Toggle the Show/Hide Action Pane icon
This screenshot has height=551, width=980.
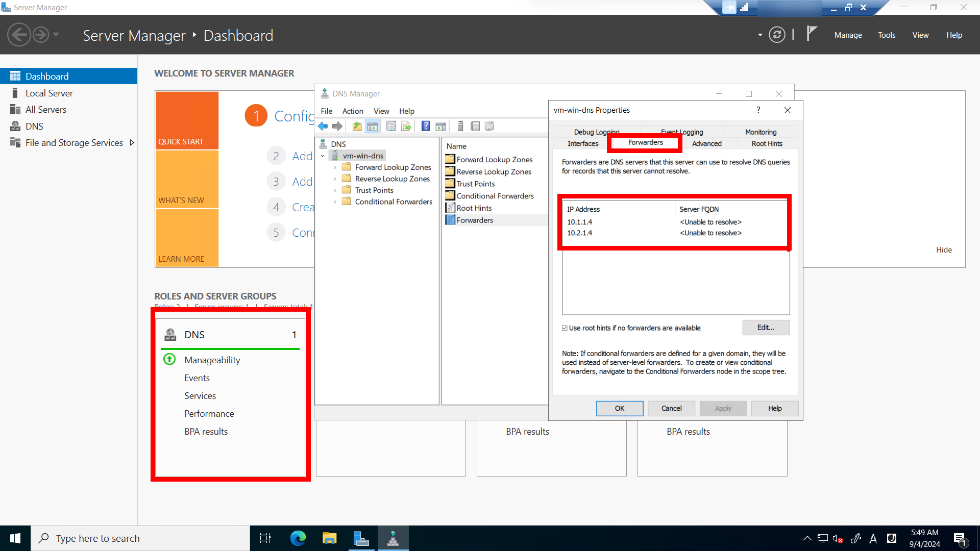click(x=441, y=126)
